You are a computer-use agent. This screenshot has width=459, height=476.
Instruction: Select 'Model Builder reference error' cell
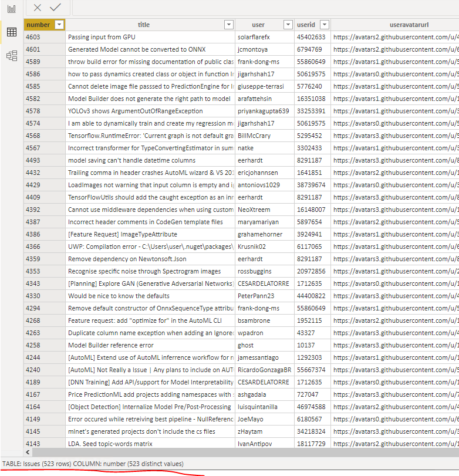150,345
